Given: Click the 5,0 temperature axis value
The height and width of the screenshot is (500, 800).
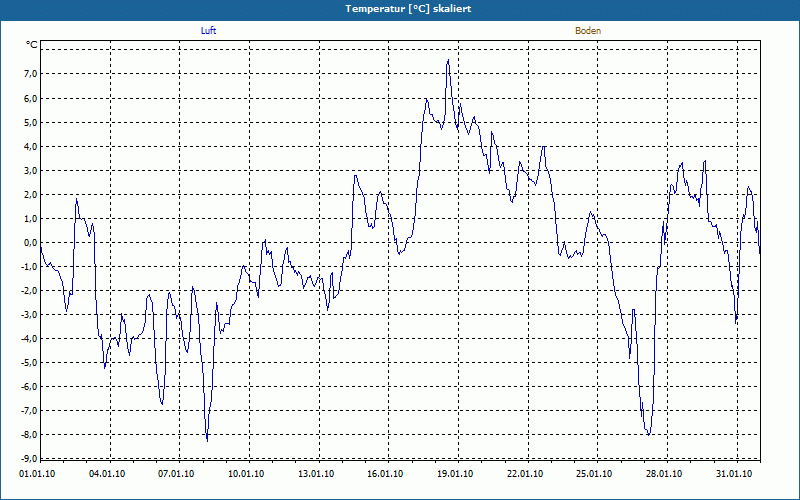Looking at the screenshot, I should click(31, 122).
